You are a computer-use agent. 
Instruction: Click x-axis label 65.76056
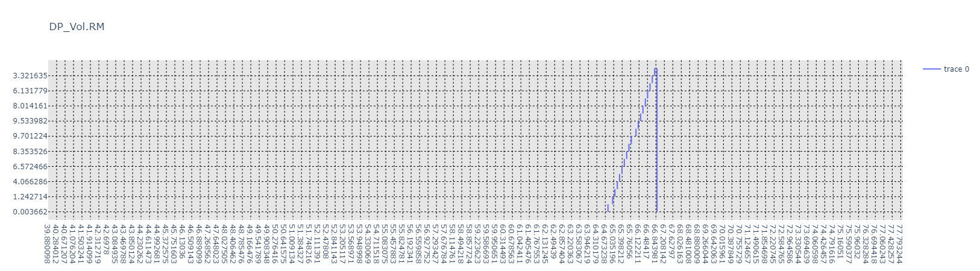630,241
